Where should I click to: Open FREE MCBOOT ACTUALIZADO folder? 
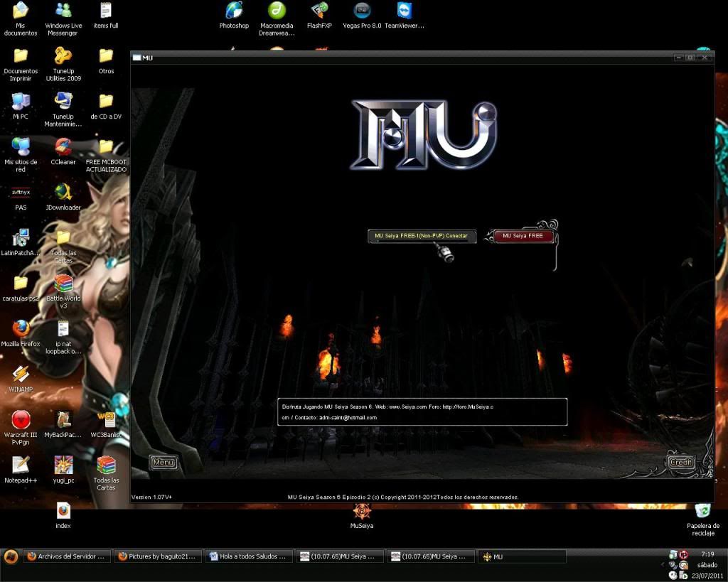coord(106,156)
